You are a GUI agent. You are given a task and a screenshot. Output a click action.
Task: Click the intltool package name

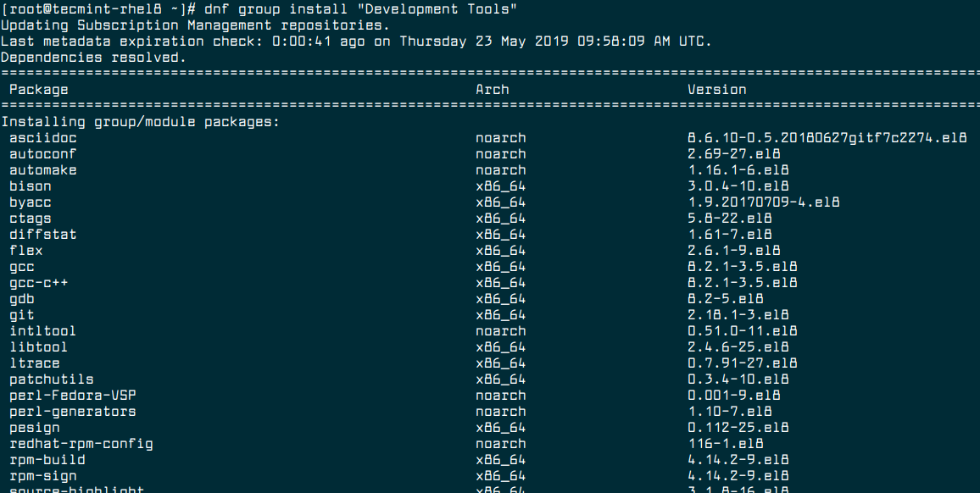[42, 331]
